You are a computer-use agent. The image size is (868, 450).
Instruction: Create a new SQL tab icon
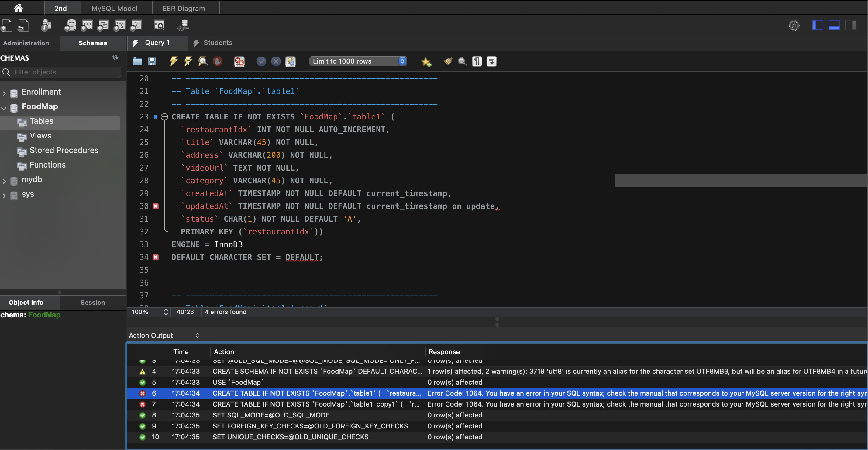point(7,25)
